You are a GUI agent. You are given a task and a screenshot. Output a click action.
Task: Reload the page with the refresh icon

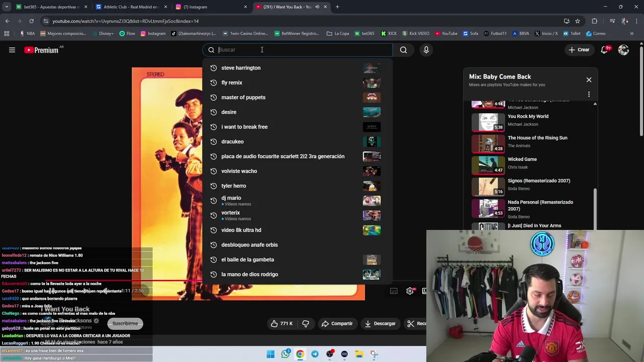[31, 21]
